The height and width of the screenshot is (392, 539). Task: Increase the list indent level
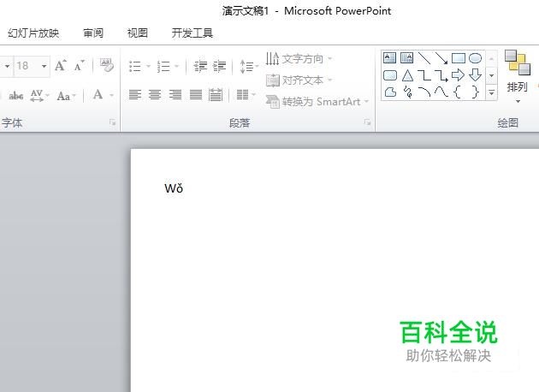click(x=219, y=66)
